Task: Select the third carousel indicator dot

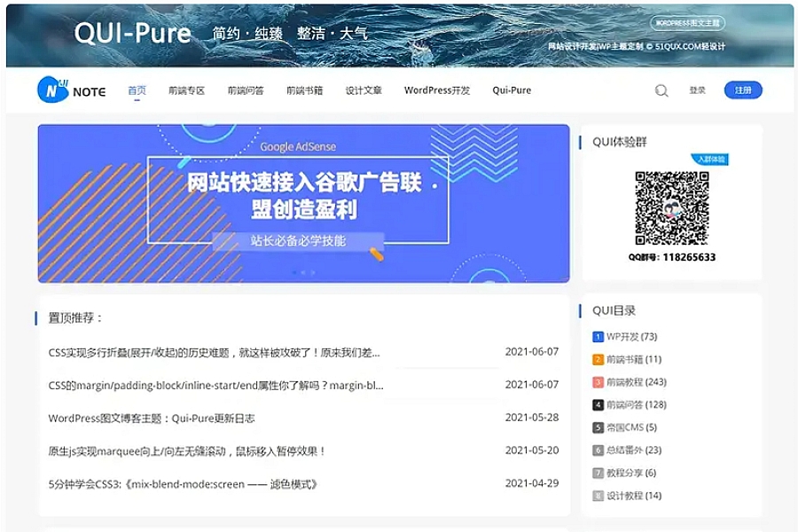Action: [312, 273]
